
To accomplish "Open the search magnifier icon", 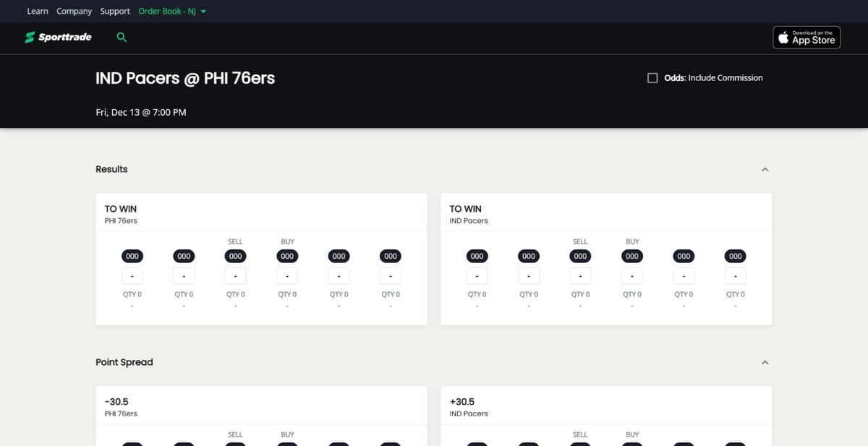I will coord(122,37).
